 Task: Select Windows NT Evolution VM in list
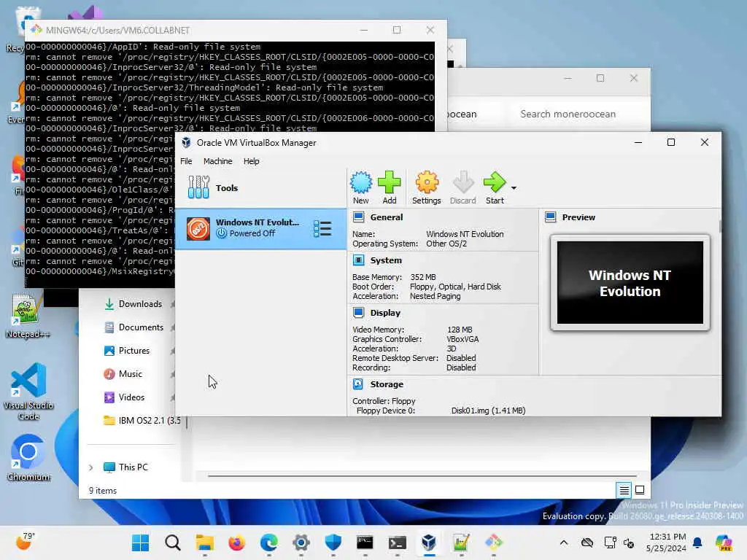pos(260,229)
